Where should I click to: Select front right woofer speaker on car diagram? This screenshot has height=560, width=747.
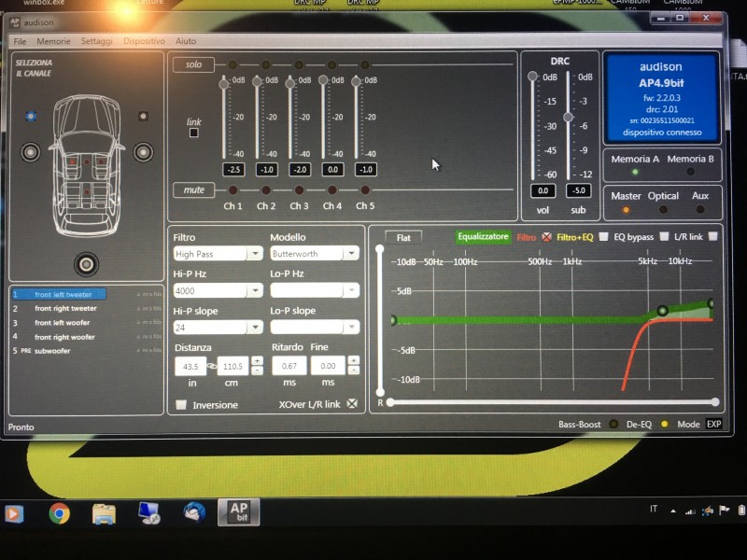[x=143, y=152]
